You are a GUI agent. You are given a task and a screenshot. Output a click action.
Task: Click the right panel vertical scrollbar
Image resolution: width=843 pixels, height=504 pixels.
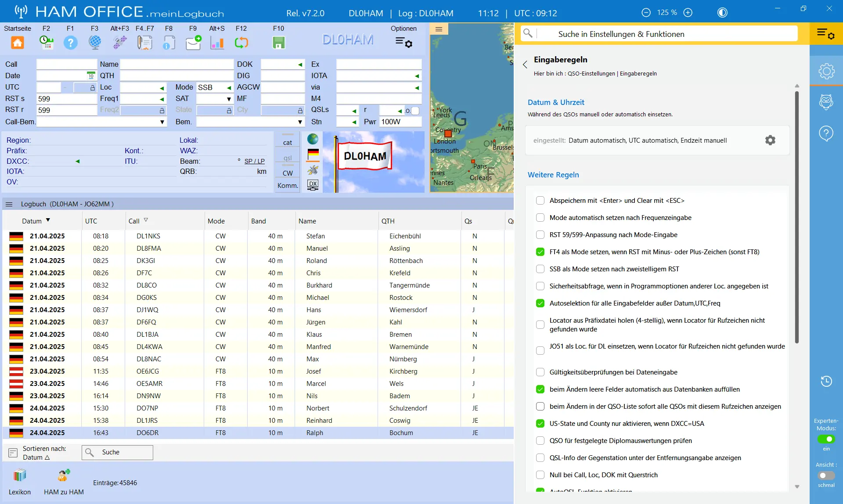point(797,217)
